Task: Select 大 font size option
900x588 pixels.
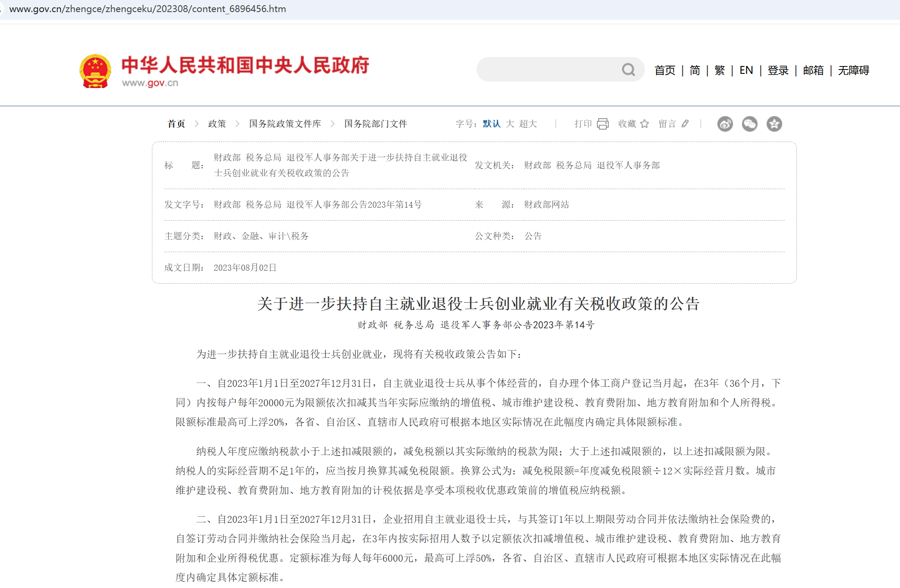Action: 510,123
